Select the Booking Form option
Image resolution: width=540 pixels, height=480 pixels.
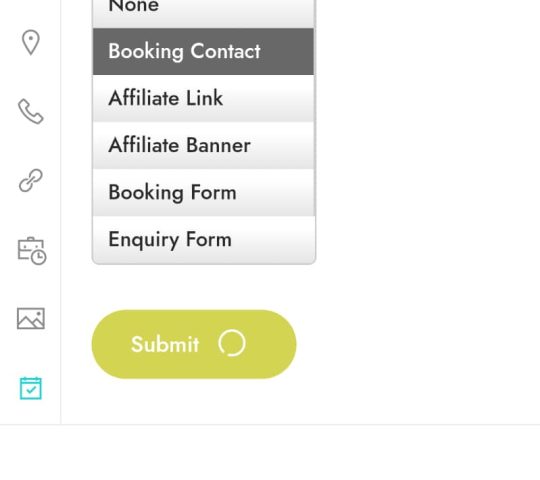(204, 192)
